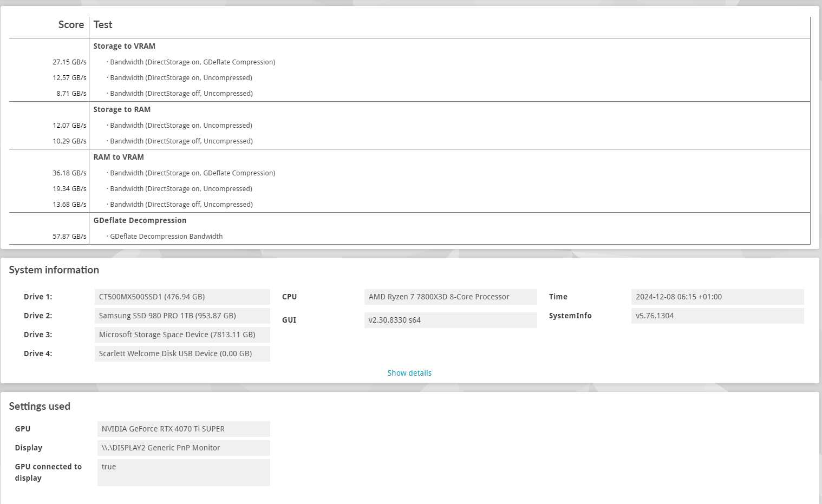Click the Storage to RAM heading
The height and width of the screenshot is (504, 822).
(x=122, y=110)
